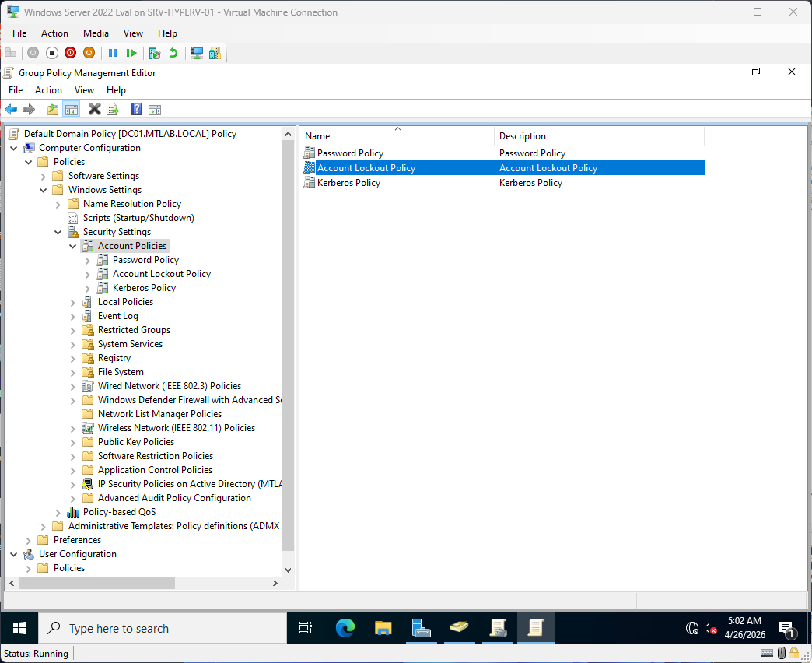Click the Windows Start button
The height and width of the screenshot is (663, 812).
tap(19, 628)
